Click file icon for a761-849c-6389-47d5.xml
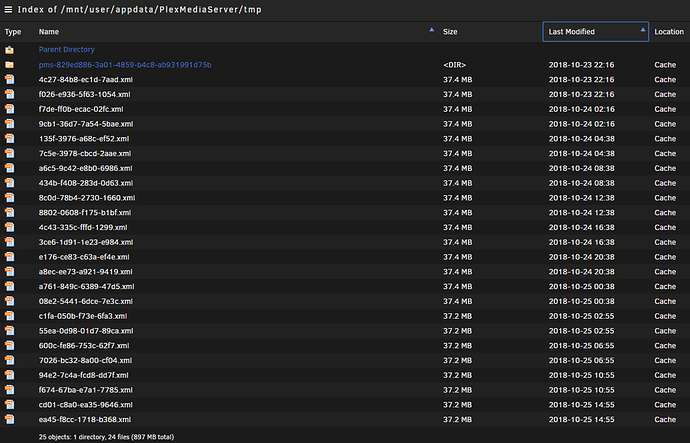This screenshot has width=690, height=443. 9,286
